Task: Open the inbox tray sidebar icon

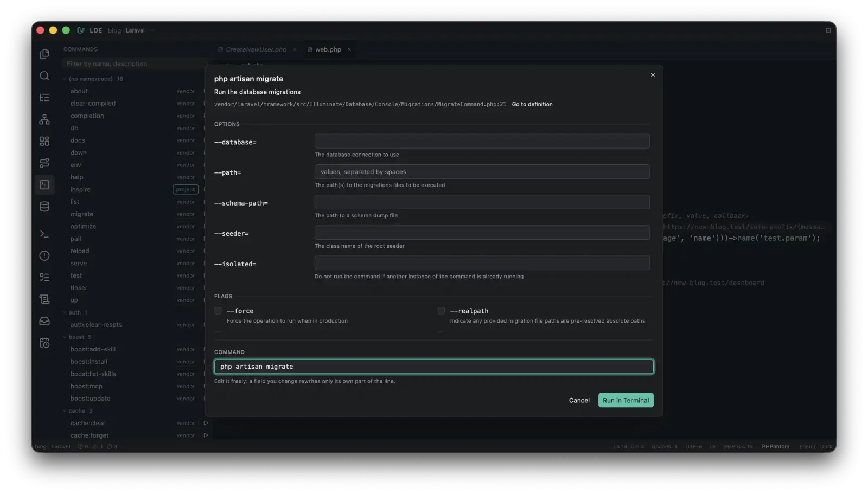Action: 44,321
